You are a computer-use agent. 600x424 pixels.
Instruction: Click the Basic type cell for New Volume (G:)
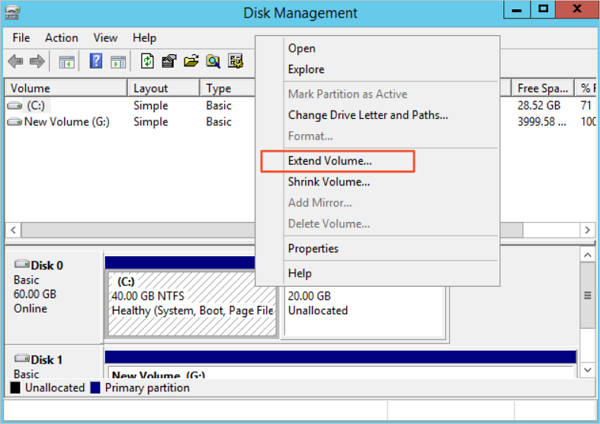(x=218, y=122)
